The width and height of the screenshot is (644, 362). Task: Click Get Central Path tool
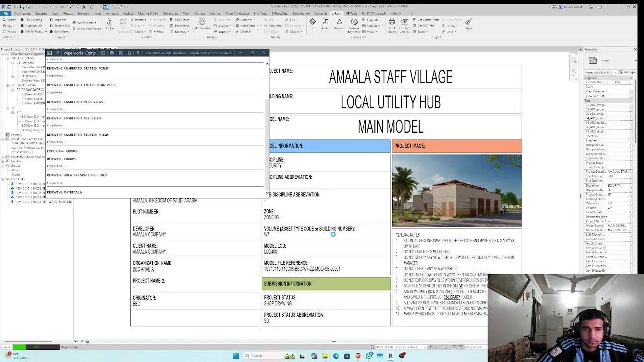(x=426, y=20)
